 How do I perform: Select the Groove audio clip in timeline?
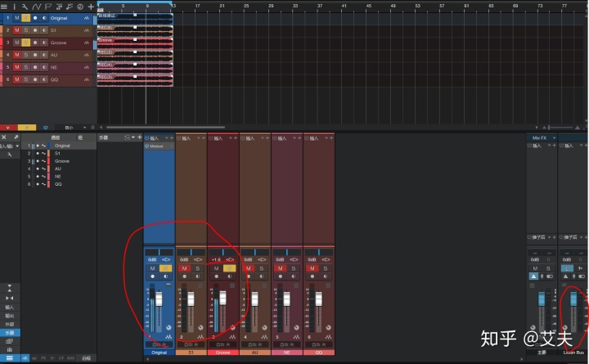(135, 43)
